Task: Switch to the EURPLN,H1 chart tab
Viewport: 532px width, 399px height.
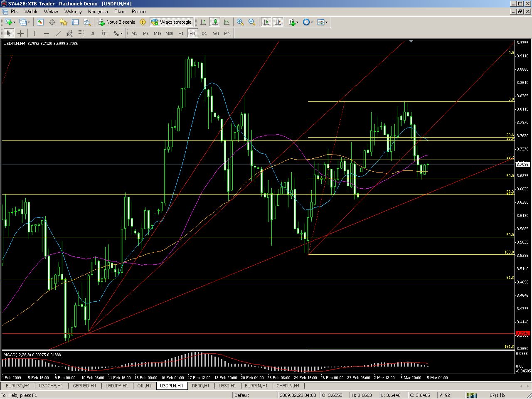Action: [256, 386]
